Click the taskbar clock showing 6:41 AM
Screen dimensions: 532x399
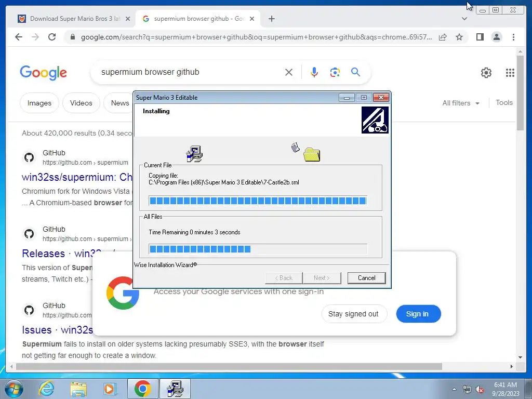[506, 389]
